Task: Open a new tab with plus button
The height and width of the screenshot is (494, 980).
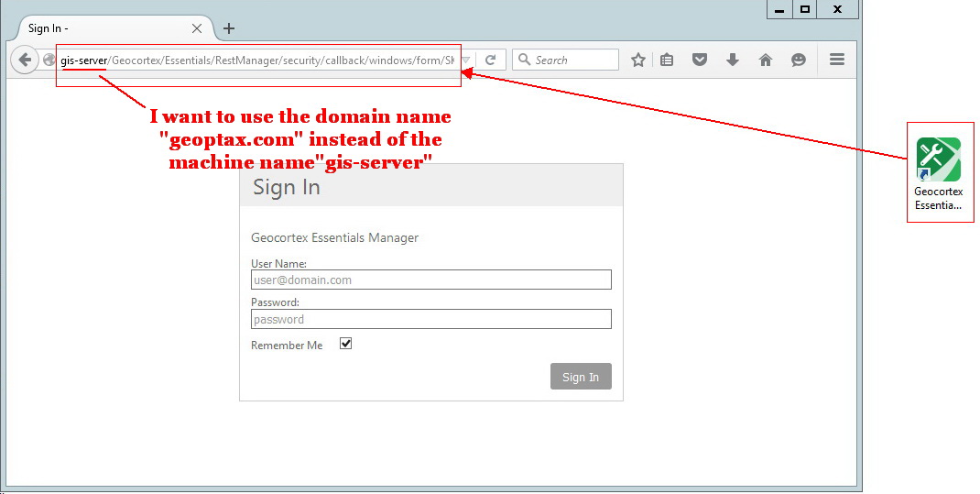Action: pos(229,28)
